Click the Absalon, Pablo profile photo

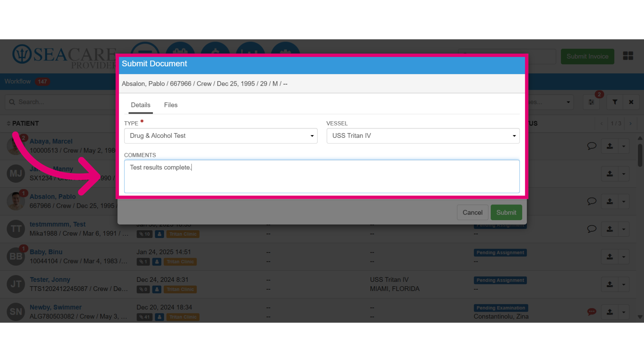pos(16,201)
